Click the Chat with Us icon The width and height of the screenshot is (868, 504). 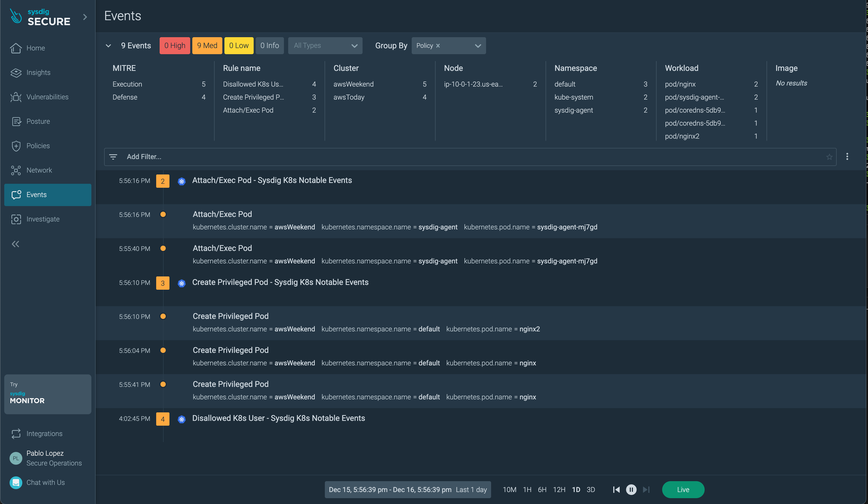[16, 483]
